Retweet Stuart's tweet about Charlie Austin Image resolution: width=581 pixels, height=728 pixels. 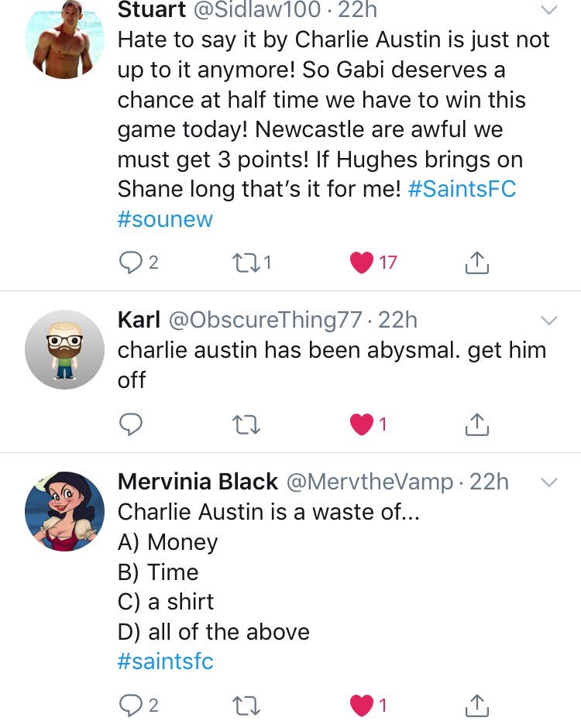click(x=246, y=263)
